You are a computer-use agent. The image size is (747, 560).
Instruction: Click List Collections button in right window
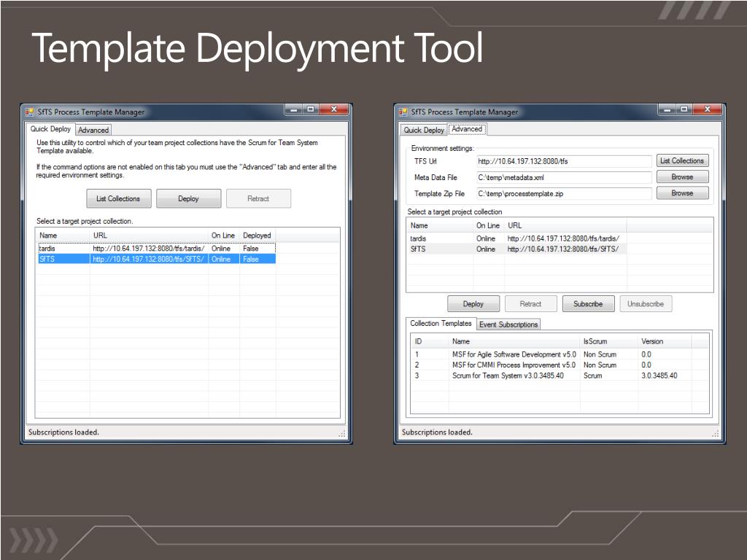682,161
